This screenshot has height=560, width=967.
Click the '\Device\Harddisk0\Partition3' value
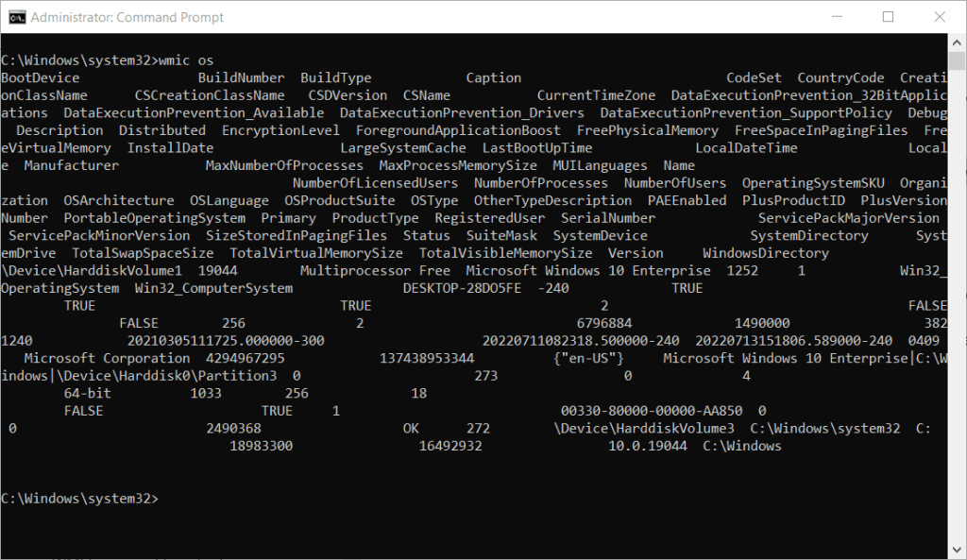(166, 376)
